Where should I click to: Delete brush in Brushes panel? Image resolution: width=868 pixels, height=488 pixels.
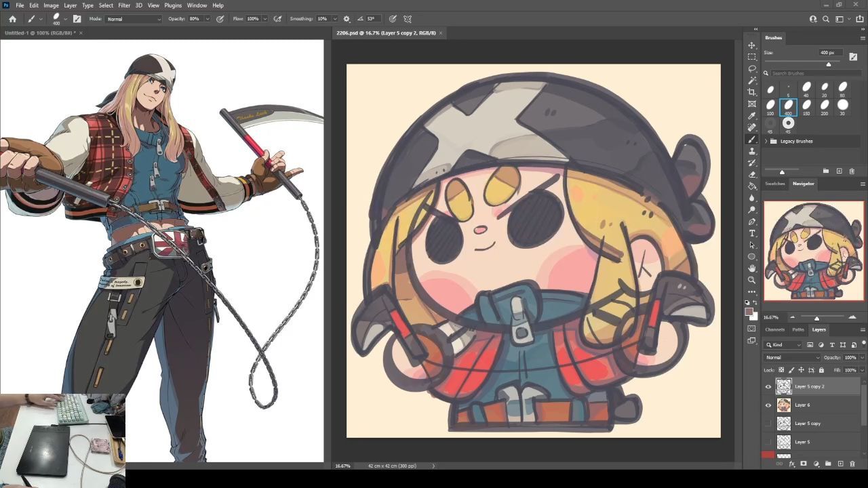pos(852,171)
